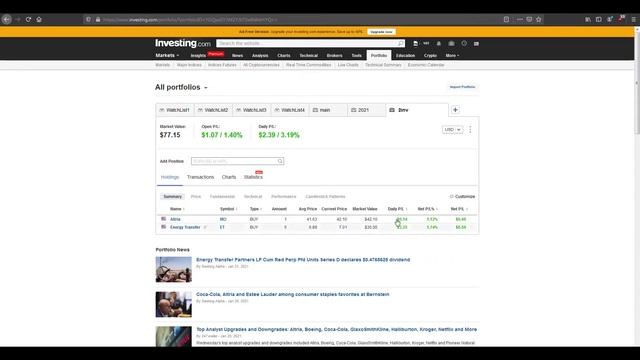Sort holdings by Net P/L% column
The height and width of the screenshot is (360, 640).
coord(427,209)
